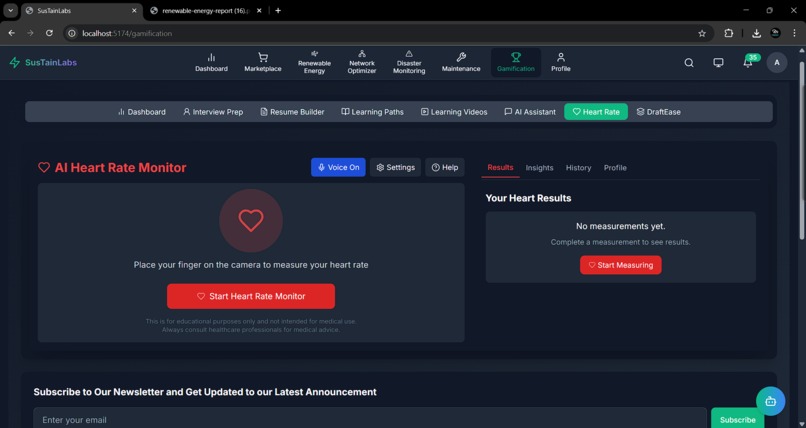Toggle the Voice On button
Viewport: 806px width, 428px height.
click(338, 168)
